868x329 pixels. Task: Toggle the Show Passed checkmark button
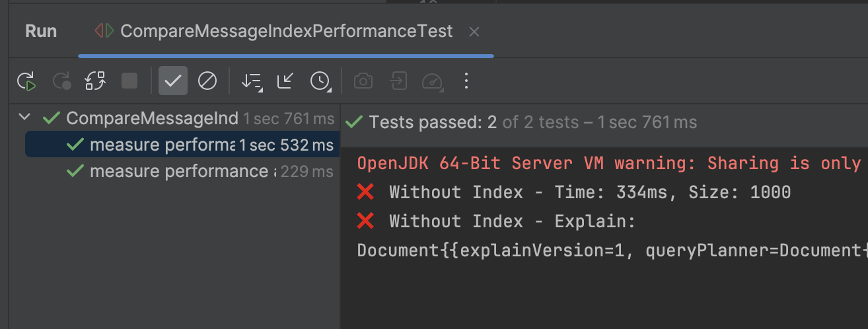coord(173,81)
